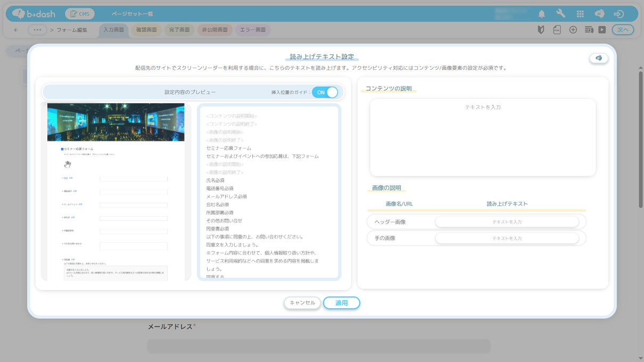
Task: Switch to the エラー画面 tab
Action: [252, 30]
